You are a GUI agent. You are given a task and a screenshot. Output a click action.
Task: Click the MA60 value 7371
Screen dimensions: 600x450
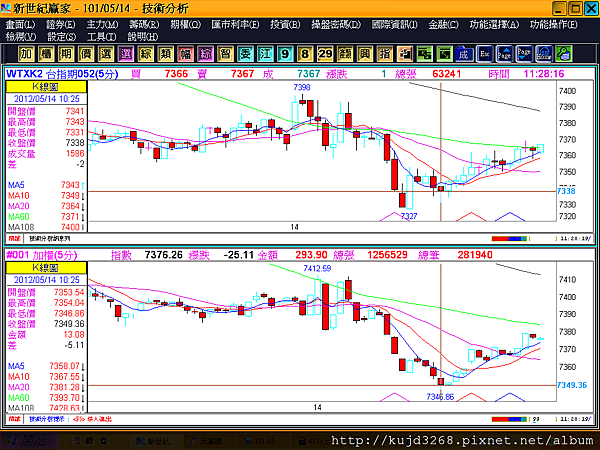tap(70, 217)
